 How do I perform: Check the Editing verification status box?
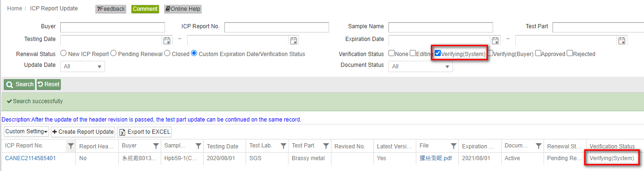(413, 53)
